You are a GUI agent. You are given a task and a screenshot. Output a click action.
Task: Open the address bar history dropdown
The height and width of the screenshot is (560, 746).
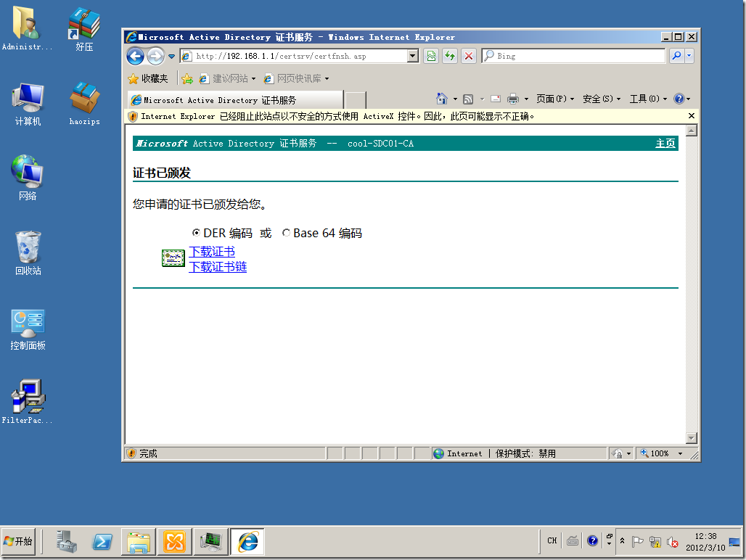point(413,55)
